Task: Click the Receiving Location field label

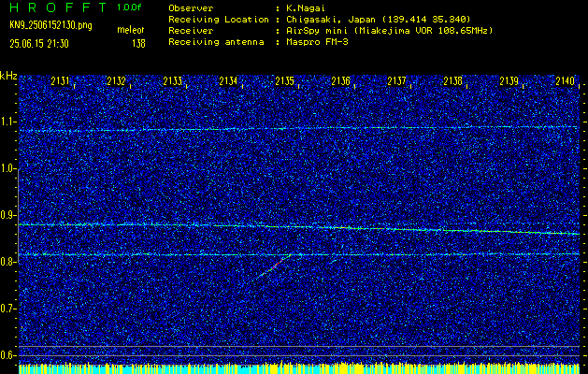Action: point(219,20)
